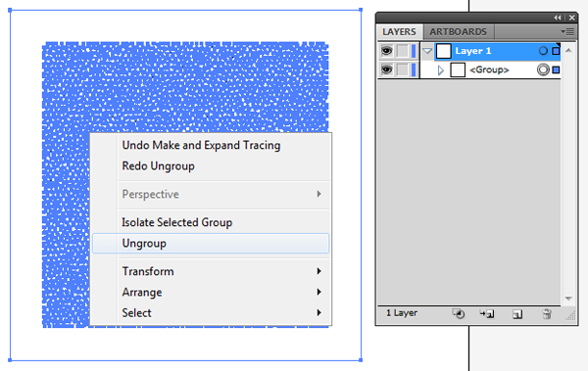Click Layer 1 thumbnail
The height and width of the screenshot is (371, 588).
444,51
